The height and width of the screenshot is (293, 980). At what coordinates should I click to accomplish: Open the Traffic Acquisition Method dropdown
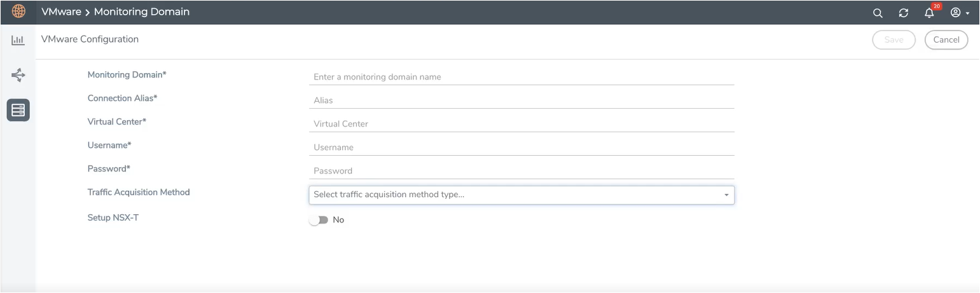click(x=521, y=194)
